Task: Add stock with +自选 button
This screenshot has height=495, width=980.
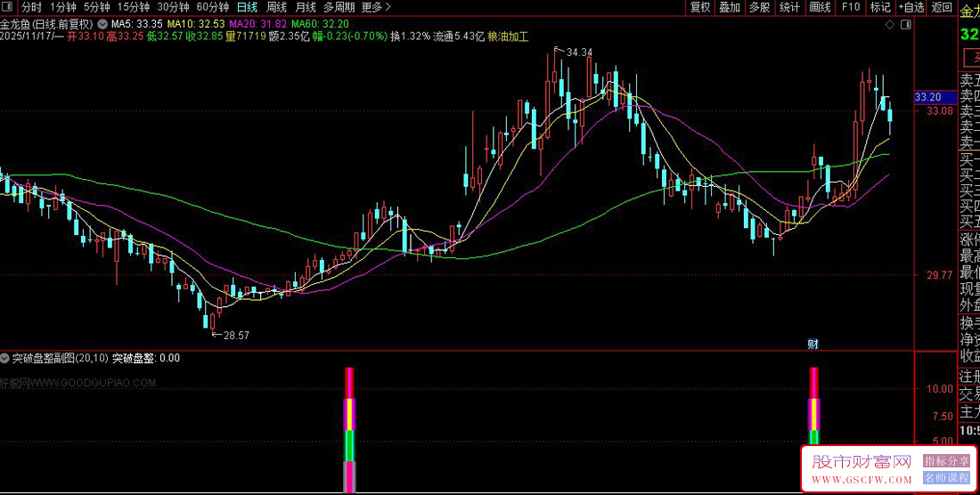Action: coord(911,7)
